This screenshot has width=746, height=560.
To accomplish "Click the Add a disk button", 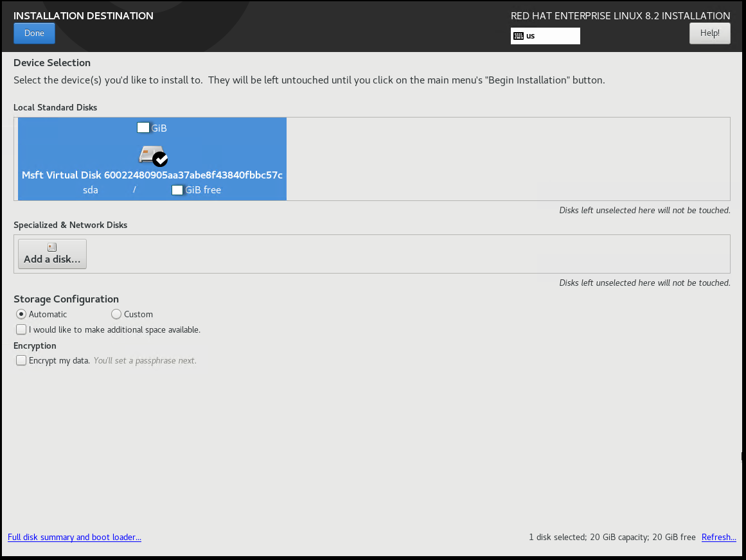I will coord(52,254).
